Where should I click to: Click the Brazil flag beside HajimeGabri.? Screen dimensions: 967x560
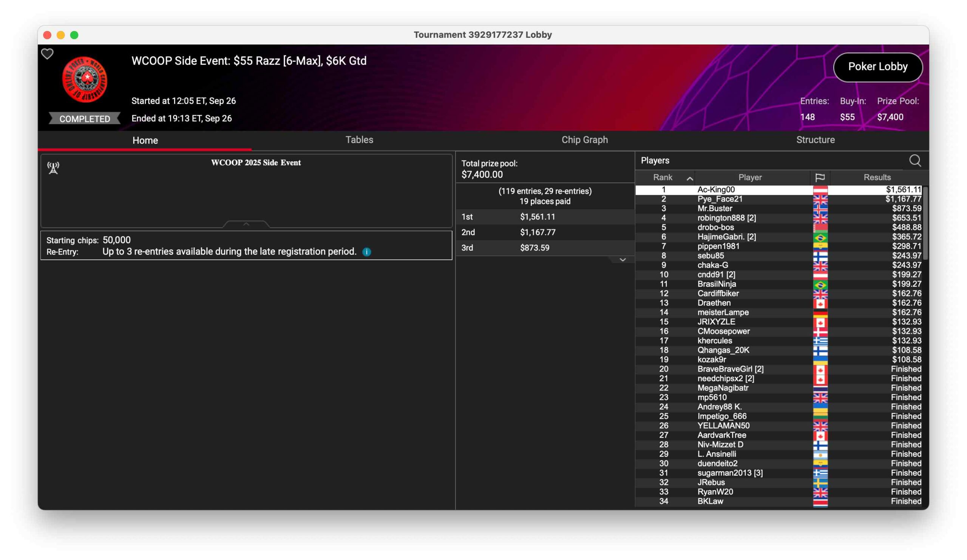[x=820, y=237]
